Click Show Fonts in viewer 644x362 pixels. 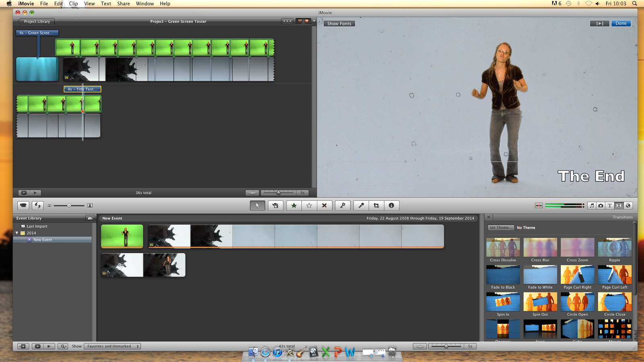click(x=339, y=24)
